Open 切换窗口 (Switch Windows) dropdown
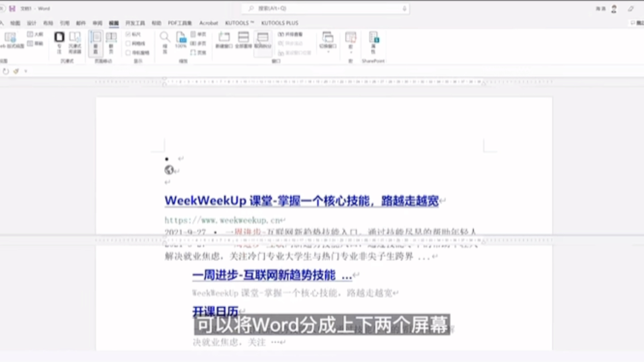 click(328, 43)
